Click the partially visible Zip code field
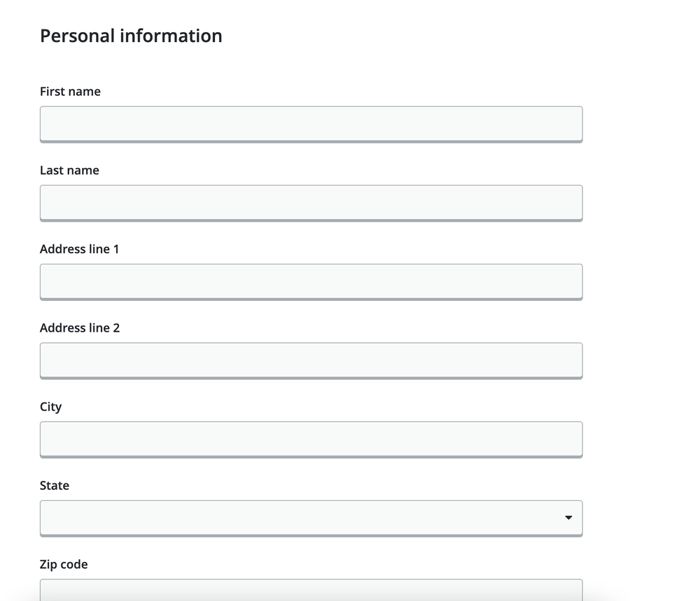 [311, 589]
